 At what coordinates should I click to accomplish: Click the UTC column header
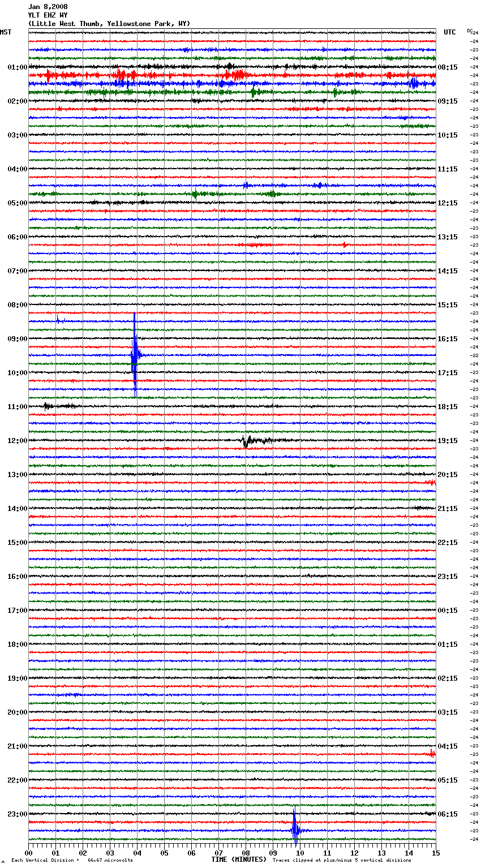click(450, 32)
